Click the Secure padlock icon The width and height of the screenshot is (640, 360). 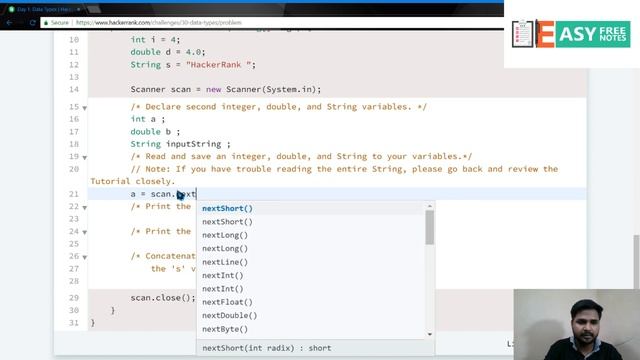[46, 23]
